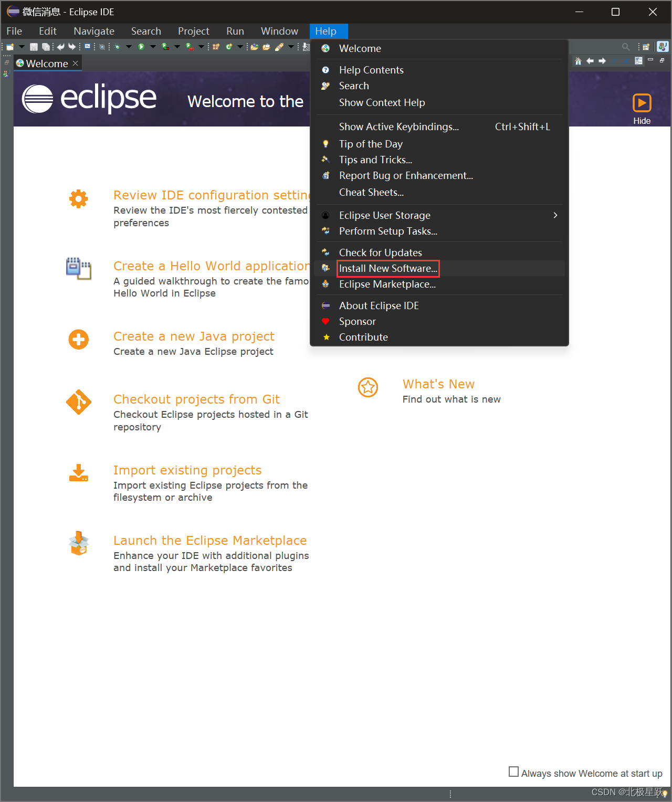
Task: Click the Open Terminal toolbar icon
Action: (x=87, y=46)
